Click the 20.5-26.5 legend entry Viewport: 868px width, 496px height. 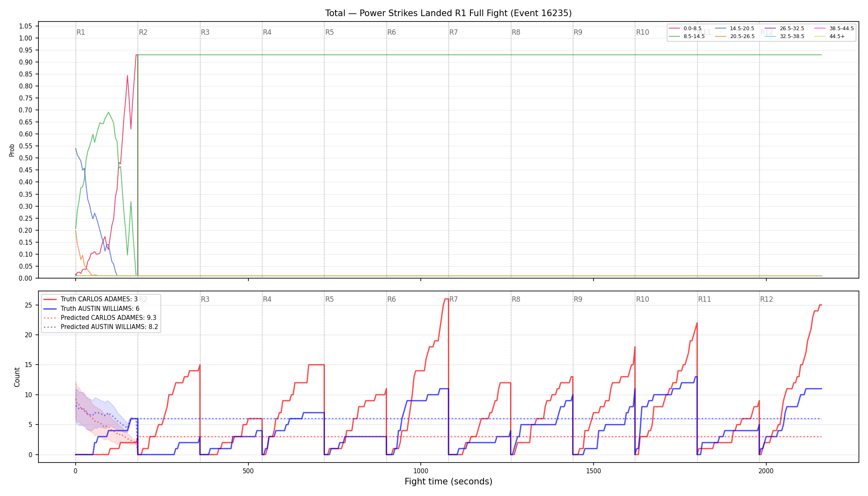click(x=735, y=36)
